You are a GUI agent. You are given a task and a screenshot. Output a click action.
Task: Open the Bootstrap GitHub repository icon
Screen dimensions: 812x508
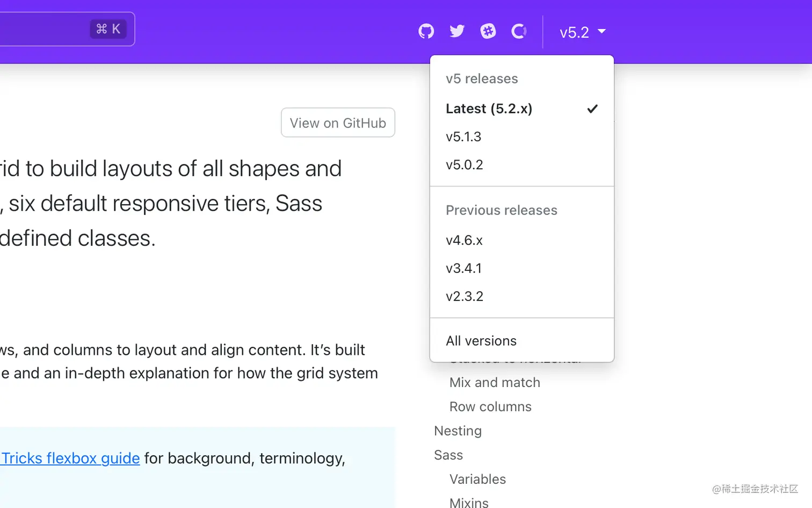426,31
